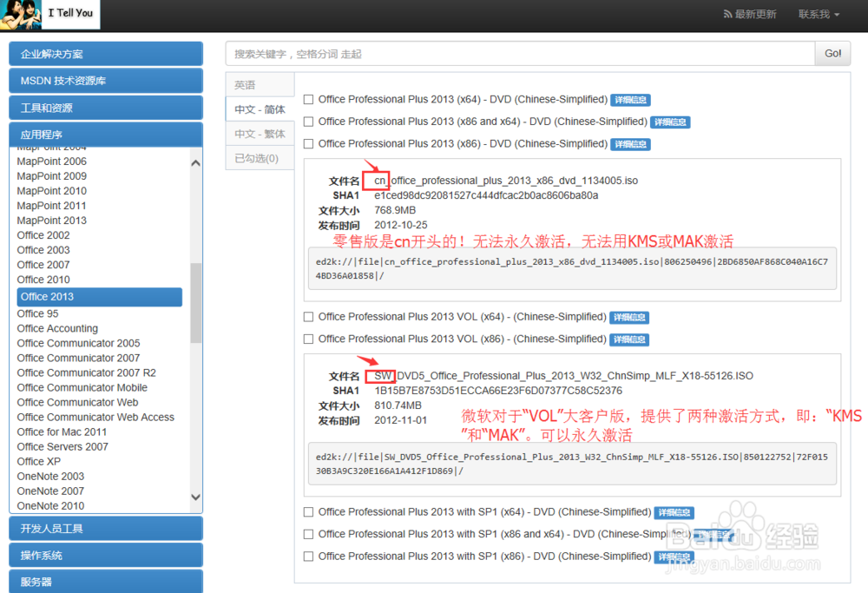This screenshot has width=868, height=593.
Task: Switch to the 英语 language tab
Action: pyautogui.click(x=260, y=85)
